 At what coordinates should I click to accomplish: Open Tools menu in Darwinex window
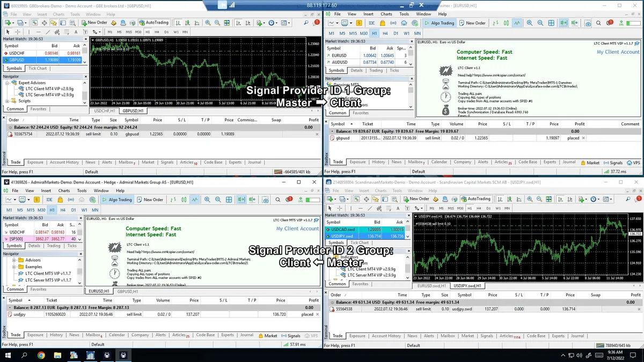[404, 14]
